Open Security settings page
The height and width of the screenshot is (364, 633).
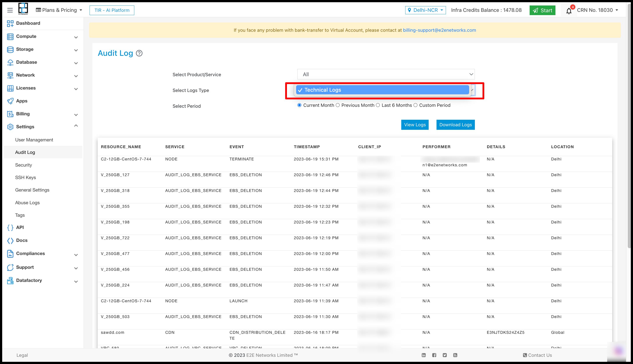tap(23, 165)
